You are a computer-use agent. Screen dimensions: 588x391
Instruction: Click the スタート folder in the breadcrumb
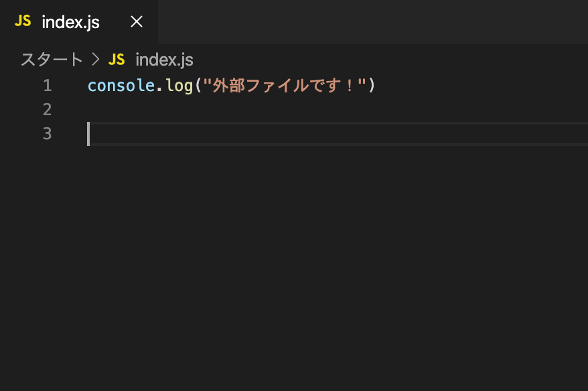click(52, 60)
